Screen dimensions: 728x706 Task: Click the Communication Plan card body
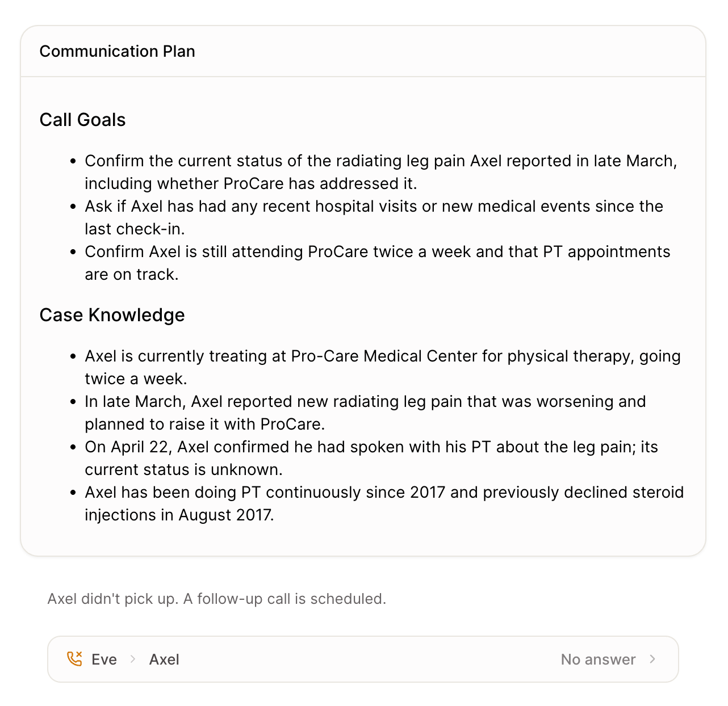[x=363, y=316]
